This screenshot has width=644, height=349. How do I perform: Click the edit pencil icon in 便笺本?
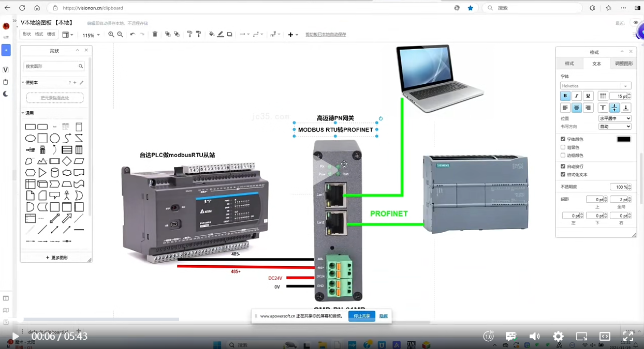[81, 83]
